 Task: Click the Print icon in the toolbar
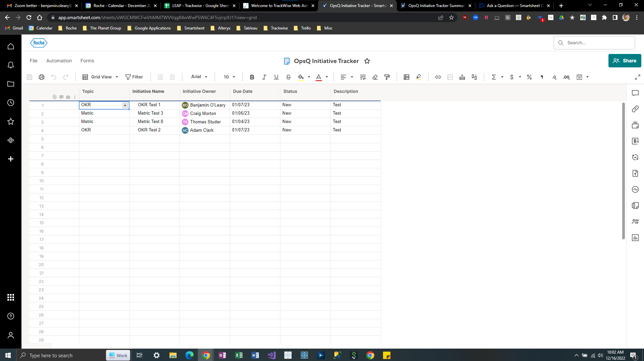[x=42, y=77]
